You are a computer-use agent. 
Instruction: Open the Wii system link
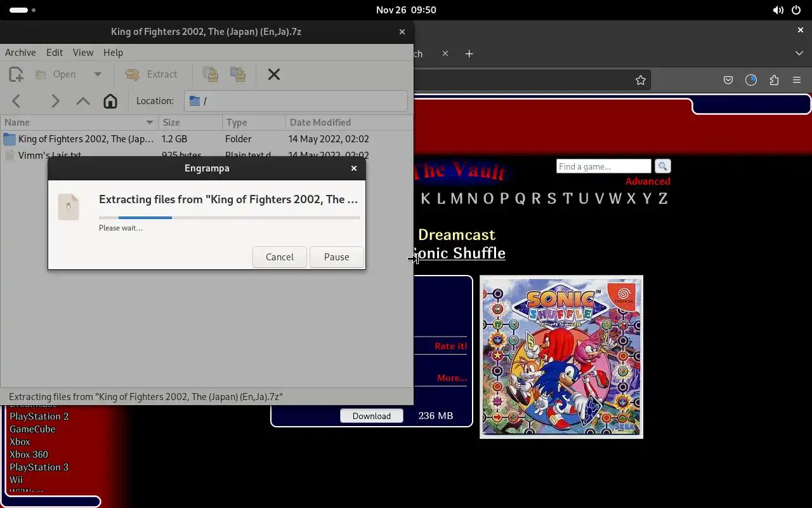16,480
